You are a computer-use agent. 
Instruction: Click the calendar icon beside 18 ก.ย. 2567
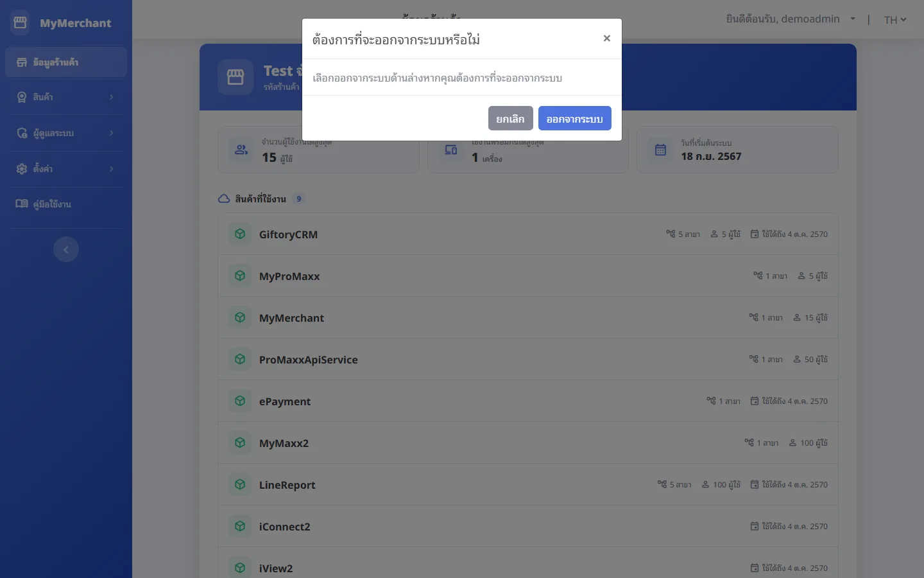[660, 150]
